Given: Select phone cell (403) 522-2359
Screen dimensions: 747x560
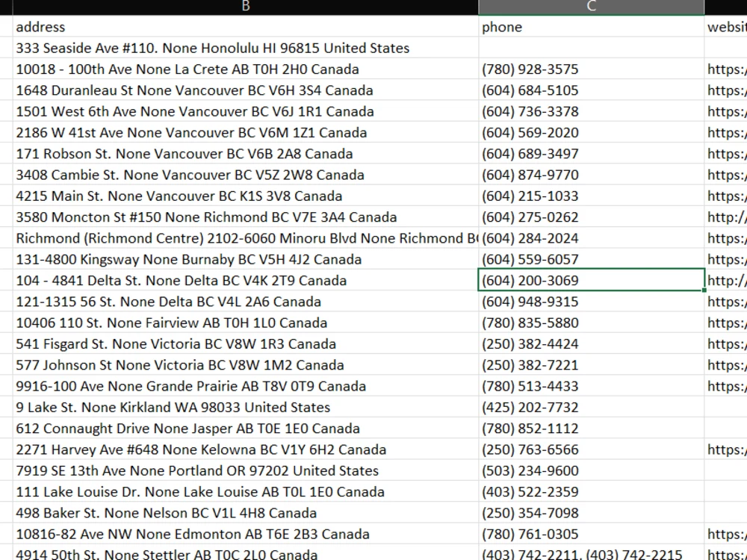Looking at the screenshot, I should 591,491.
